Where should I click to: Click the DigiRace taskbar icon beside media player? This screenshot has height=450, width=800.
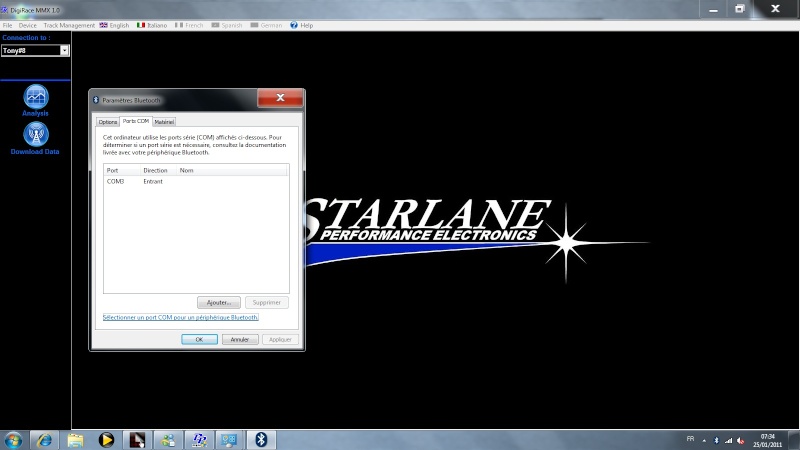point(137,440)
